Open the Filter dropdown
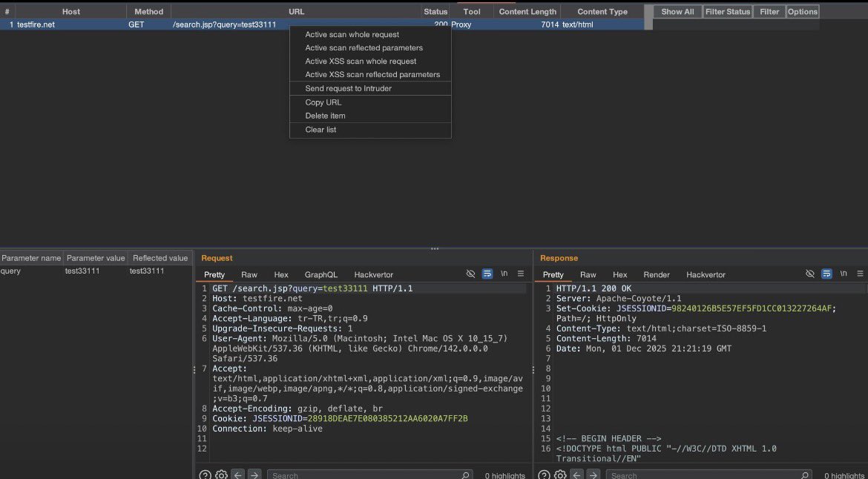This screenshot has width=868, height=479. tap(769, 11)
